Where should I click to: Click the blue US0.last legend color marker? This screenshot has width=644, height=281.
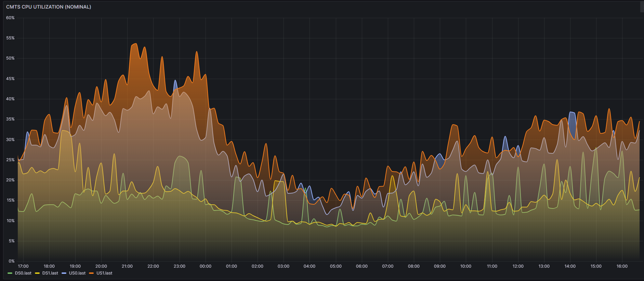64,273
